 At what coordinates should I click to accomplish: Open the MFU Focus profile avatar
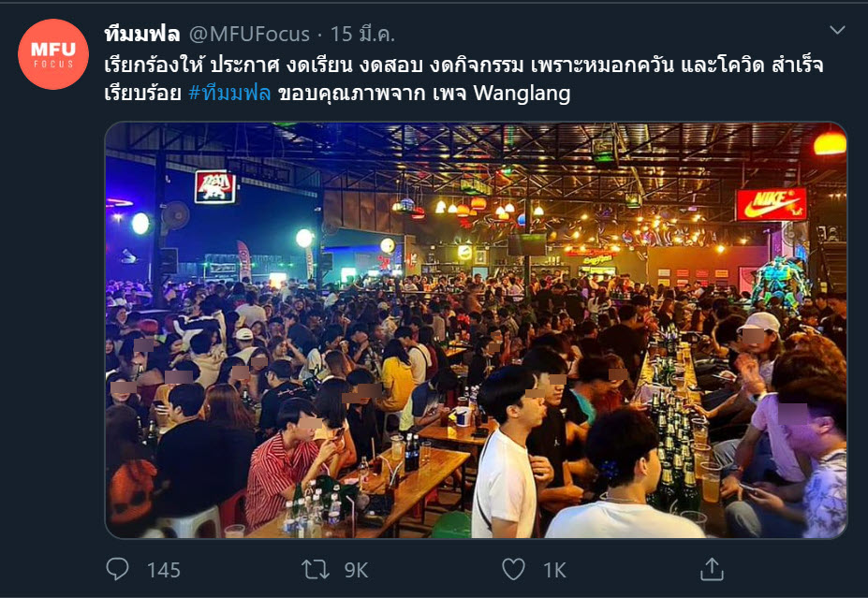click(53, 53)
